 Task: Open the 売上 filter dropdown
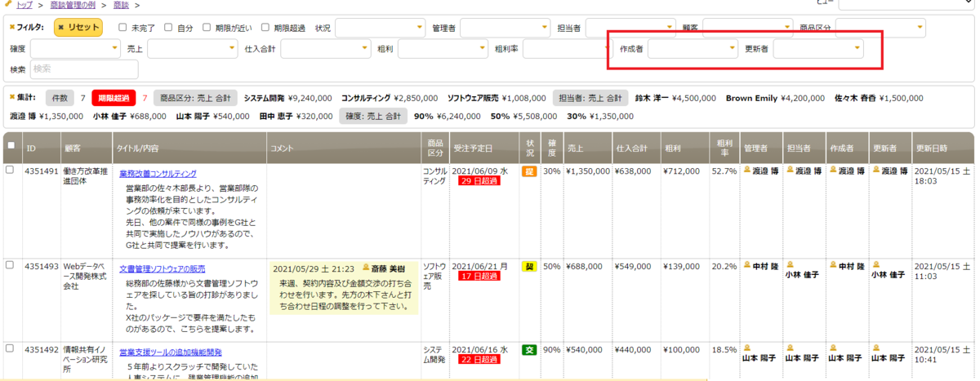[x=193, y=49]
